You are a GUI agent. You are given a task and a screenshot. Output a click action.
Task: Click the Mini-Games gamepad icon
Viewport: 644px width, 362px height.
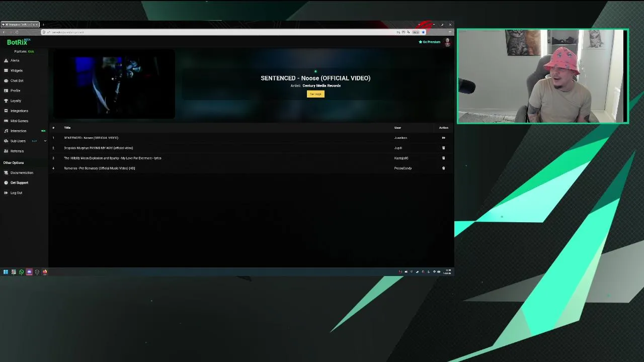click(6, 121)
